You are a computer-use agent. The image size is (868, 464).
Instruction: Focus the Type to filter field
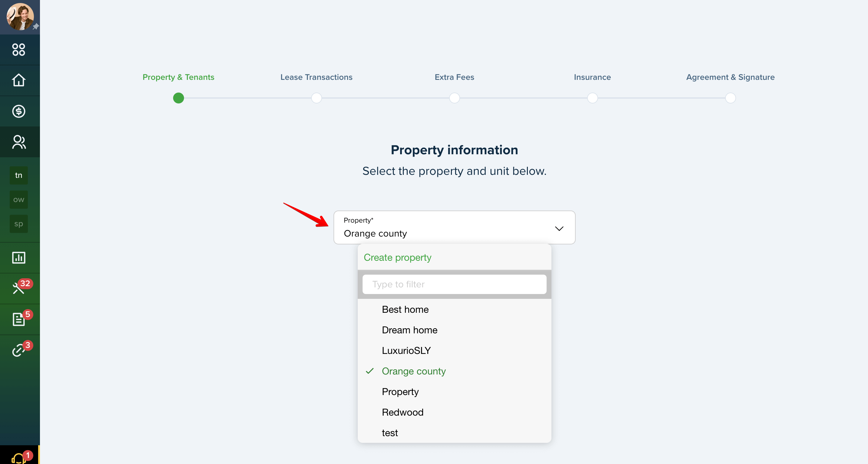coord(454,284)
